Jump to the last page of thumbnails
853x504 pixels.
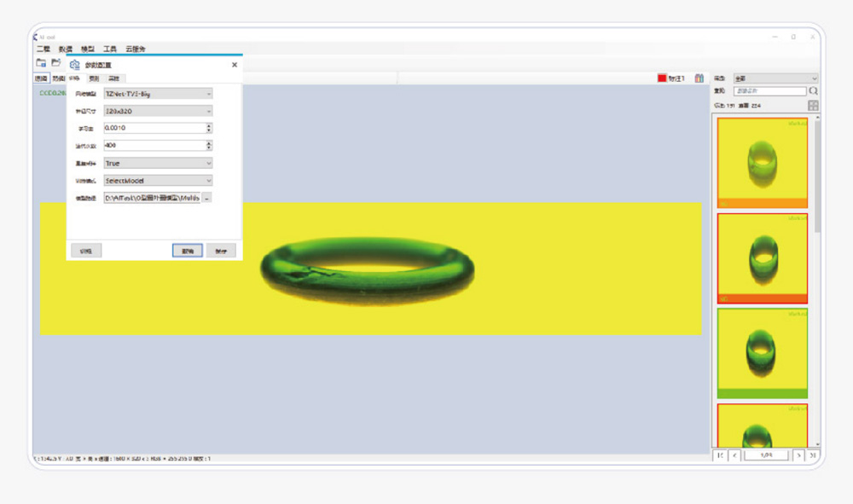click(x=813, y=455)
